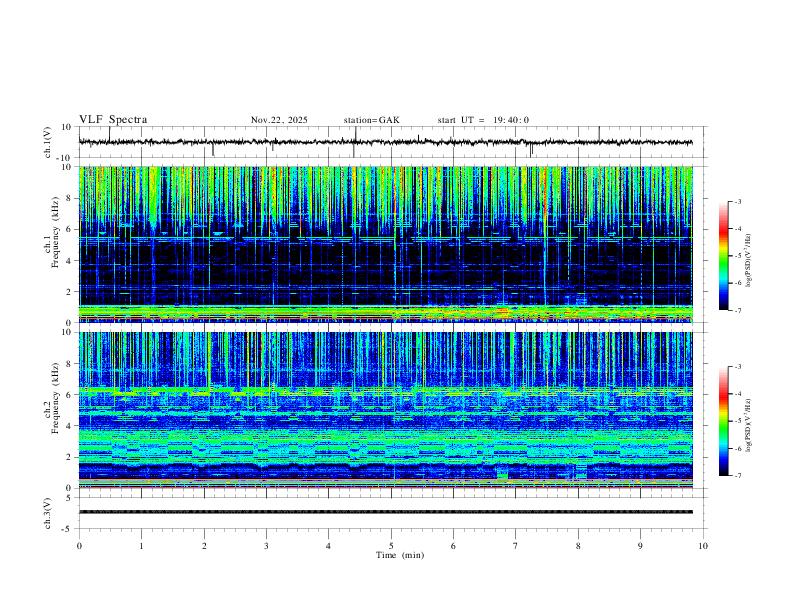
Task: Select the "start UT = 19:40:0" text
Action: 483,120
